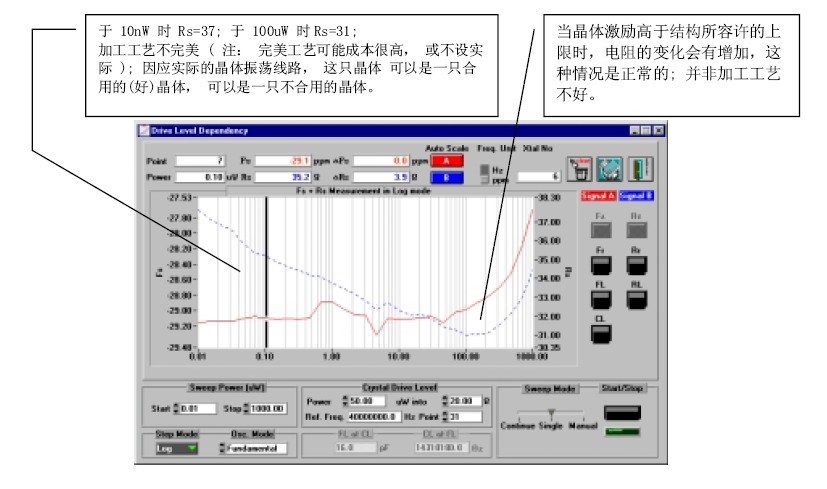Toggle Auto Scale blue B button

(447, 178)
